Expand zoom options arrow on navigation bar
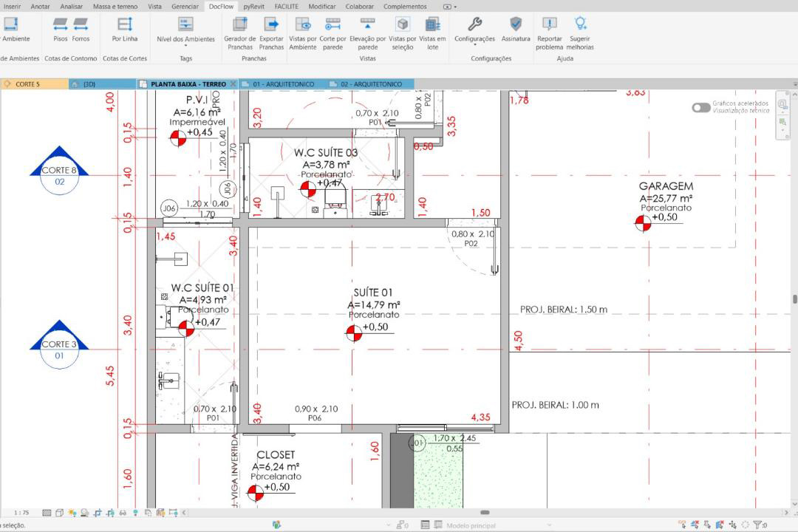This screenshot has height=532, width=798. click(782, 131)
